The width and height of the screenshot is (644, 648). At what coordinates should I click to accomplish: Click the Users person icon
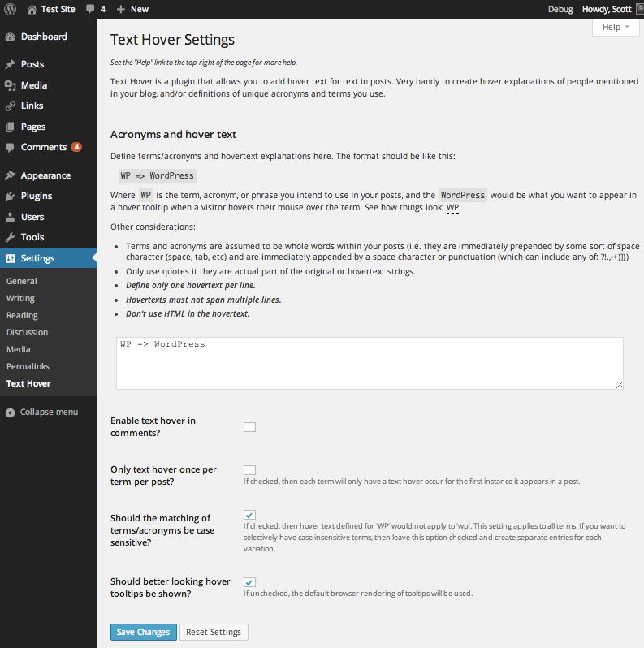10,217
